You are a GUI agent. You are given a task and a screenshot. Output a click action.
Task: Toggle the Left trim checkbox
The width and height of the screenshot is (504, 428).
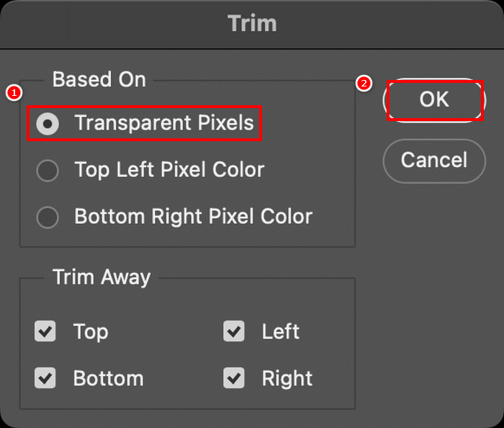click(x=234, y=332)
